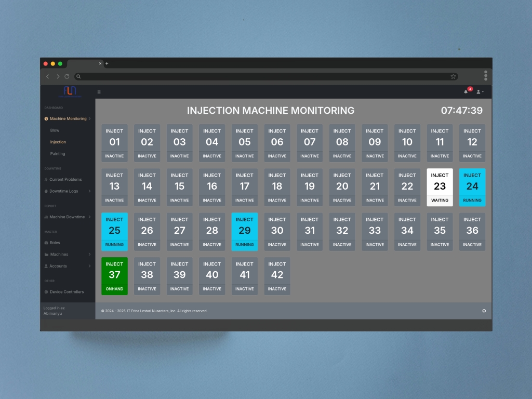Click the green Inject 37 onhand tile
Screen dimensions: 532x399
[114, 276]
